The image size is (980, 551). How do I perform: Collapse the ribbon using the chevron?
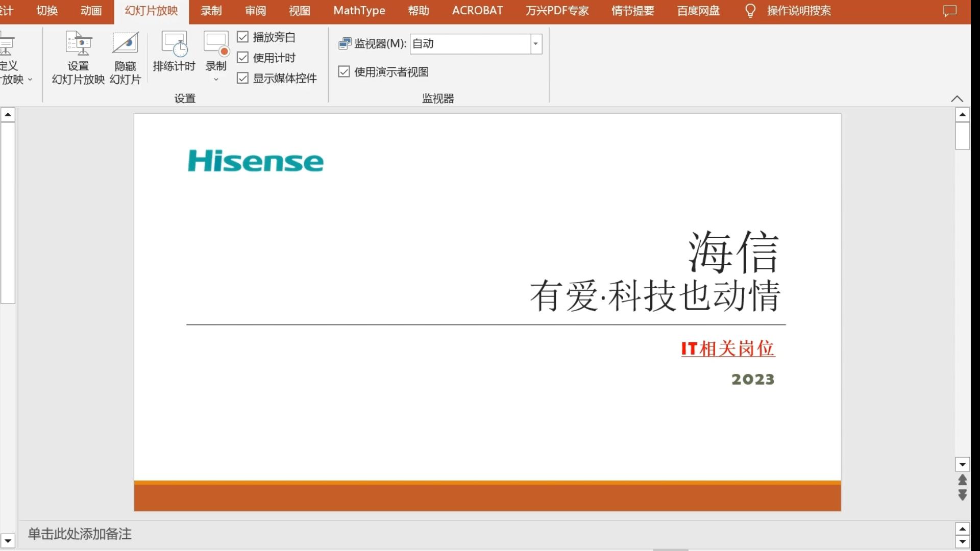pyautogui.click(x=957, y=98)
